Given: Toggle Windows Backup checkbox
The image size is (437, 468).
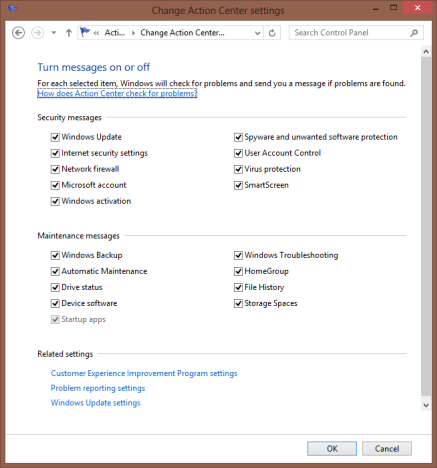Looking at the screenshot, I should tap(55, 255).
